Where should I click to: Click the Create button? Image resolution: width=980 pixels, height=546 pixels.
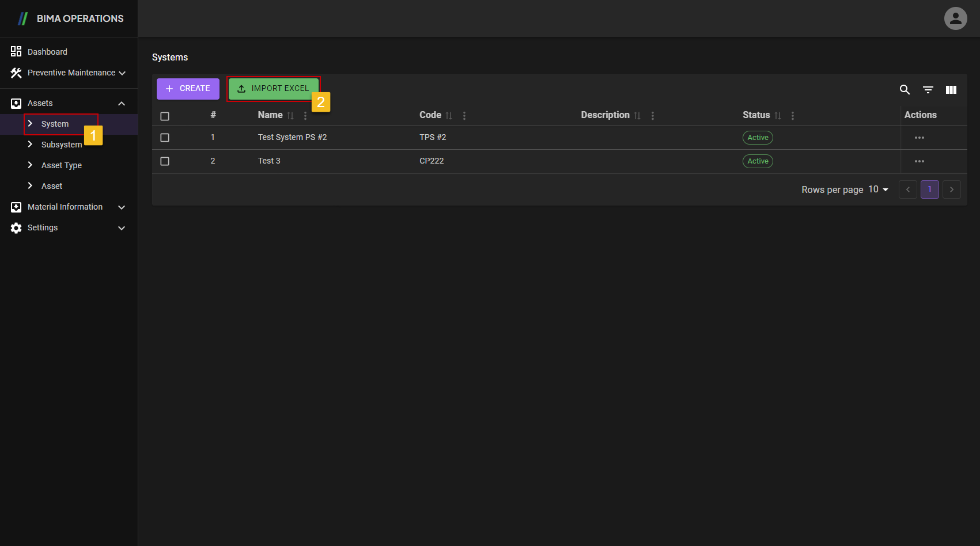pos(188,89)
